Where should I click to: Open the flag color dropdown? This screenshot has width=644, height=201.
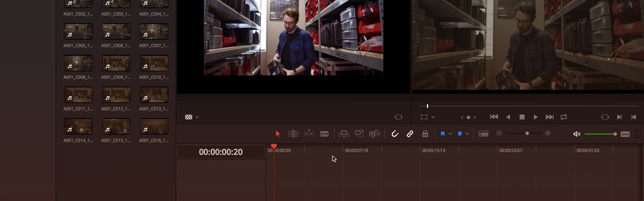click(x=450, y=134)
